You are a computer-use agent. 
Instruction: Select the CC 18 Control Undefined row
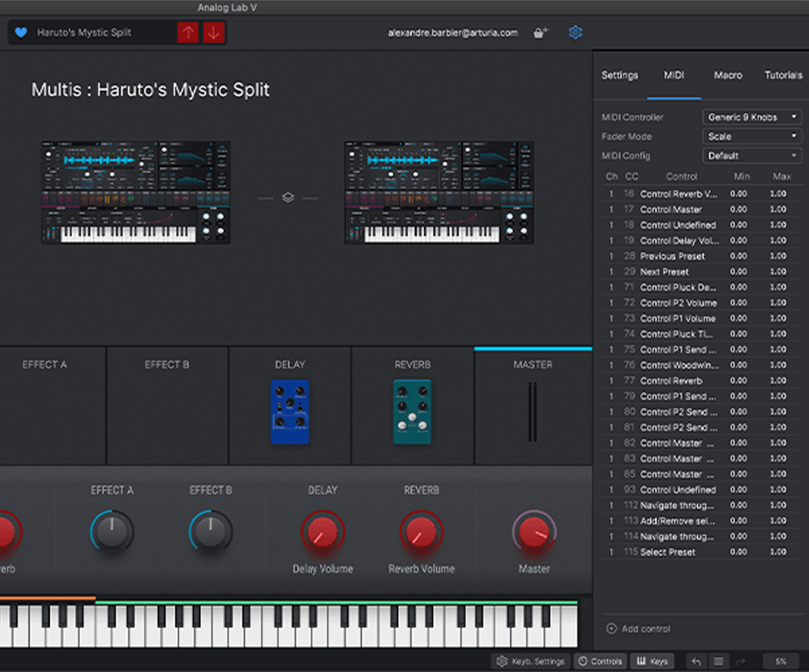701,225
